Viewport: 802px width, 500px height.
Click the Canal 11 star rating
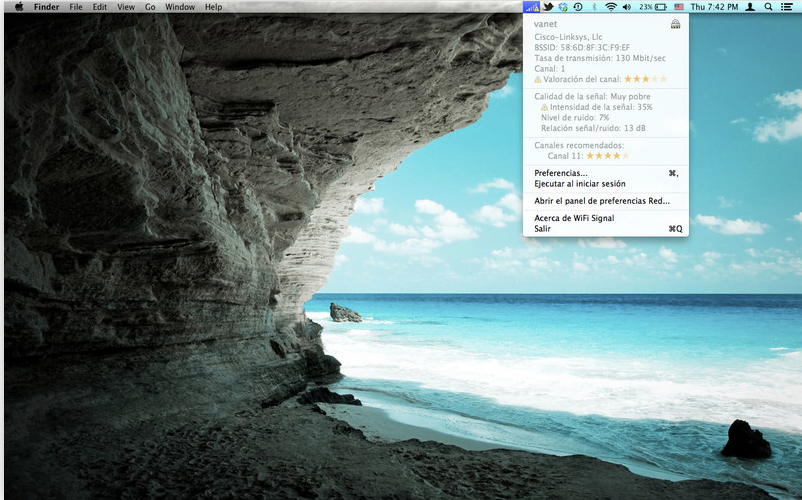tap(608, 156)
